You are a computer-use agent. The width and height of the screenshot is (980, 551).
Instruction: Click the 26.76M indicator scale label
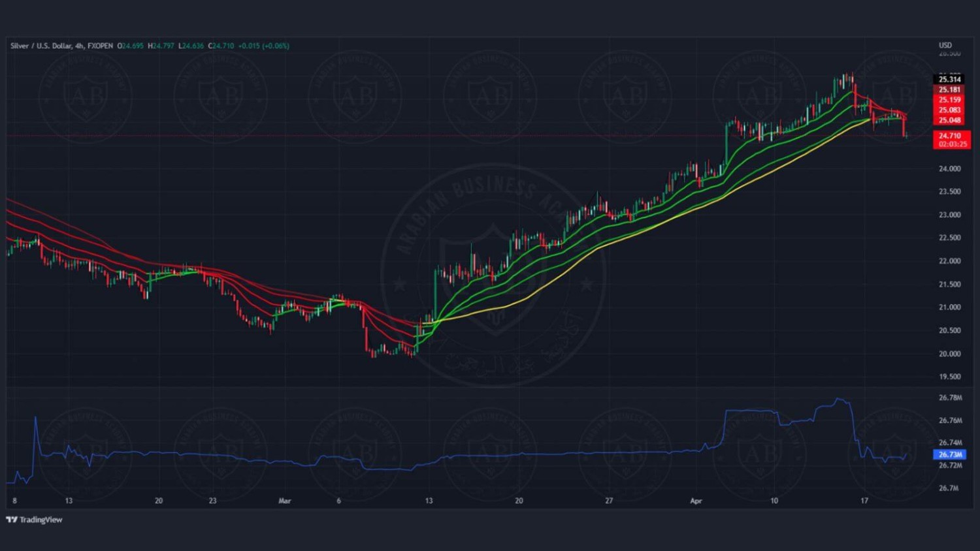[x=950, y=420]
